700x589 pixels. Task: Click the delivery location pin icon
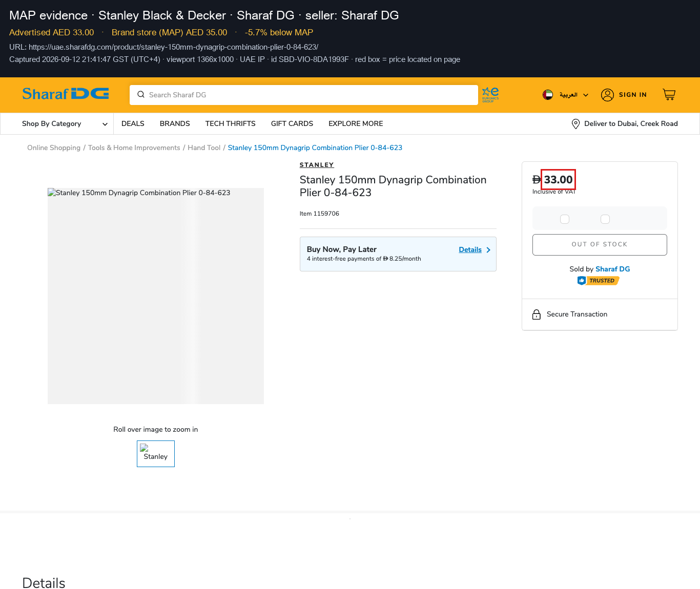[x=575, y=124]
